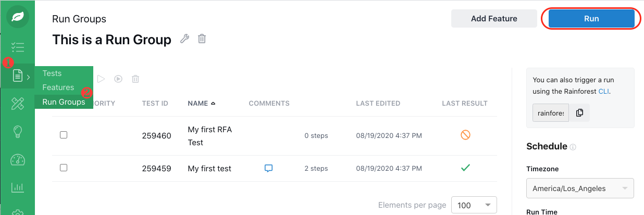Click the Add Feature button
The image size is (644, 215).
pyautogui.click(x=494, y=19)
